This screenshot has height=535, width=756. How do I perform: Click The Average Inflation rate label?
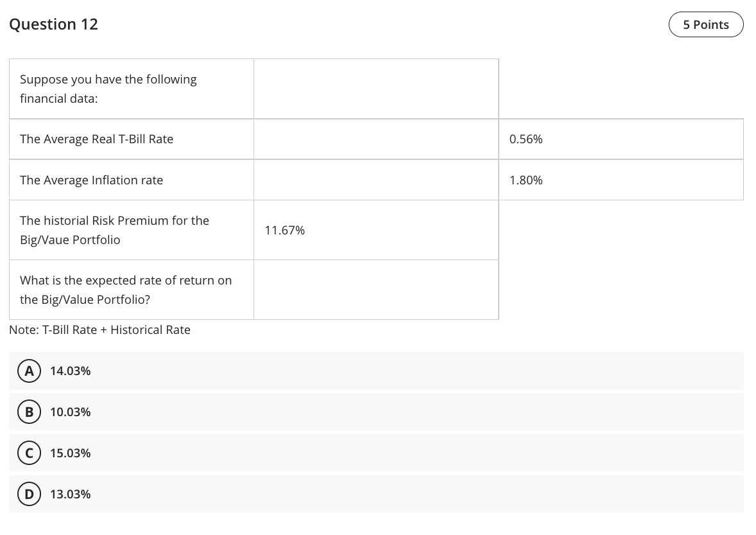[91, 180]
